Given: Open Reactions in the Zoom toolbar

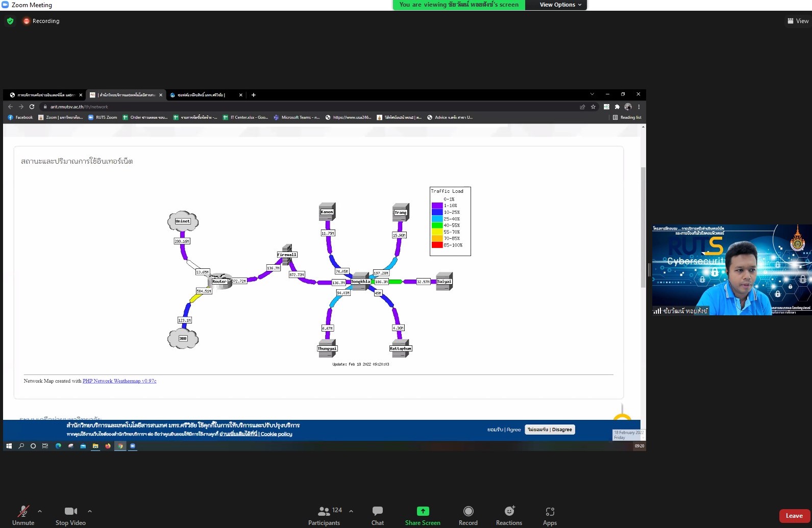Looking at the screenshot, I should point(509,515).
